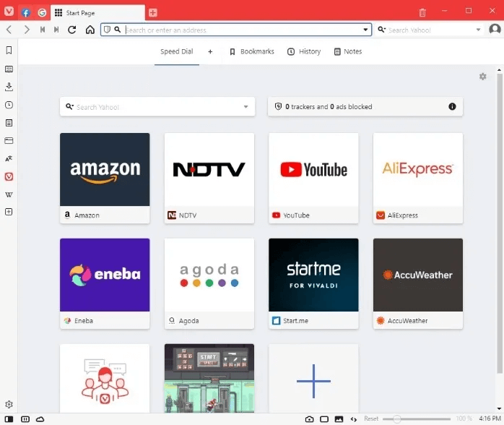Open the Agoda speed dial
The image size is (504, 425).
209,284
